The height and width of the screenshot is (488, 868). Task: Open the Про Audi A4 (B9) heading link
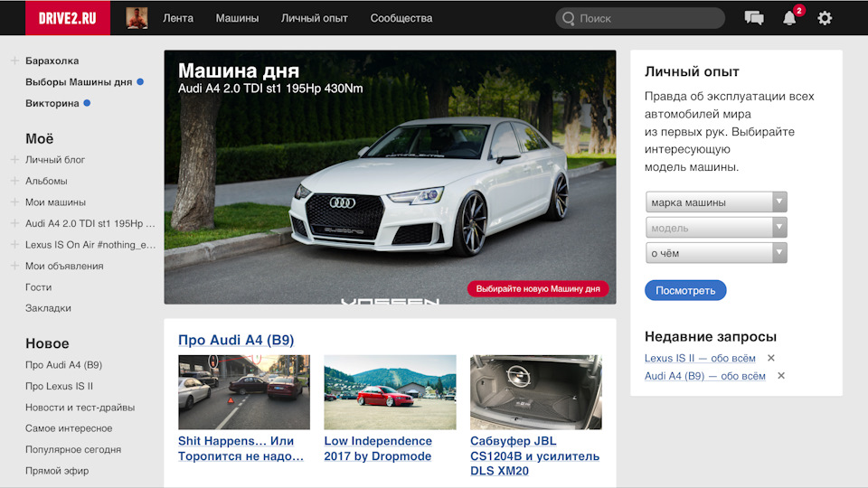tap(236, 340)
